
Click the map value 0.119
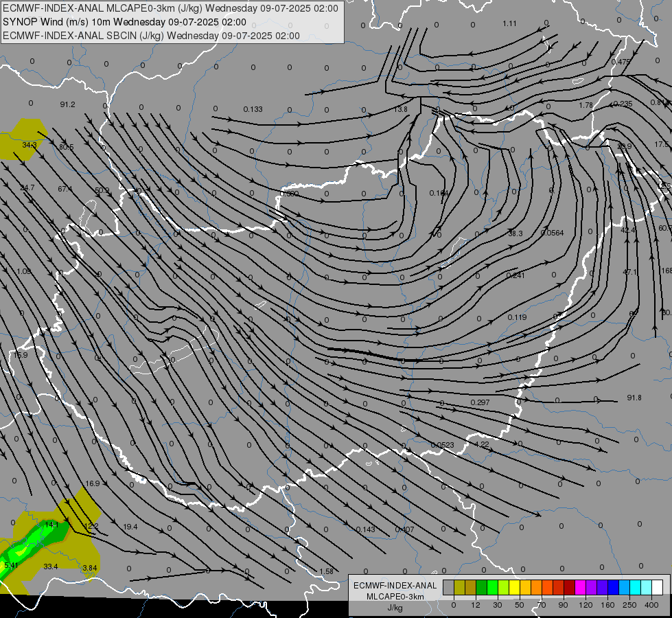[x=517, y=317]
